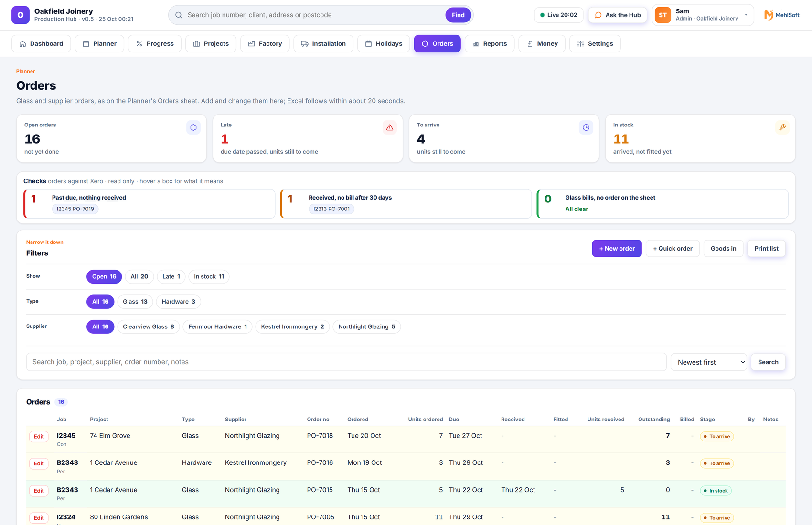Create a New order
The width and height of the screenshot is (812, 525).
pyautogui.click(x=617, y=249)
